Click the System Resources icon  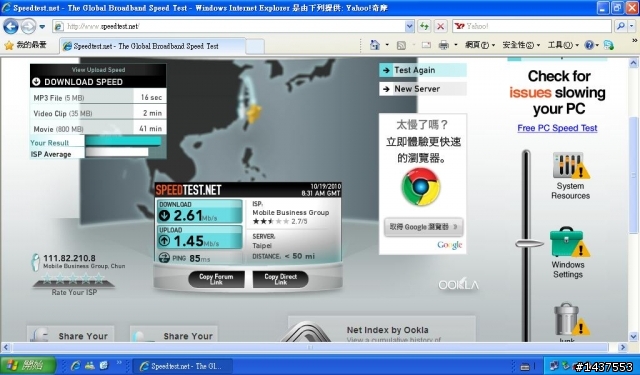tap(571, 165)
